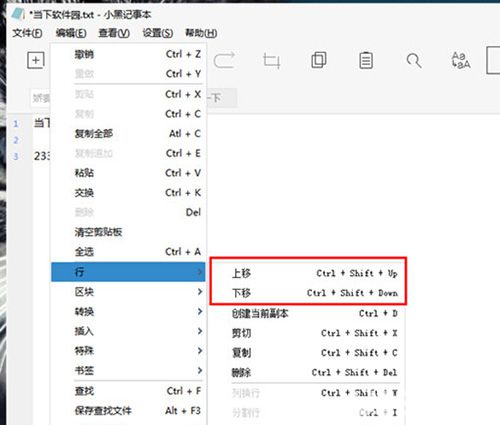The image size is (500, 425).
Task: Expand the 区块 submenu
Action: (x=128, y=292)
